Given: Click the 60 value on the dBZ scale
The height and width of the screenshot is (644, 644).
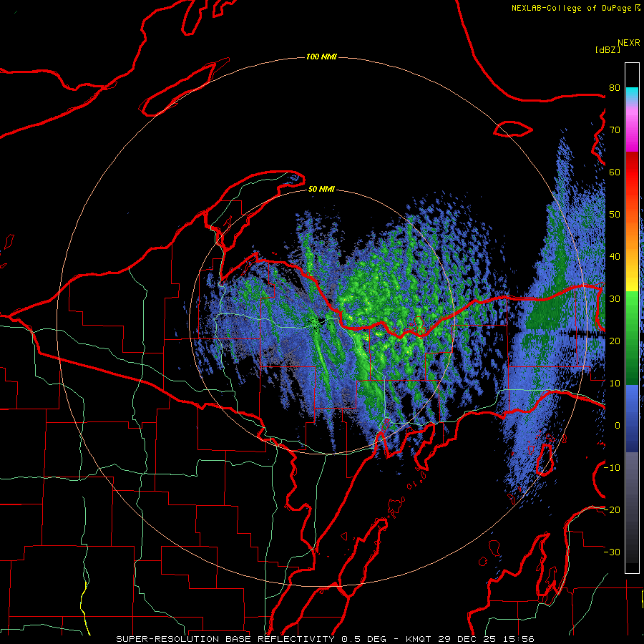Looking at the screenshot, I should [x=615, y=172].
